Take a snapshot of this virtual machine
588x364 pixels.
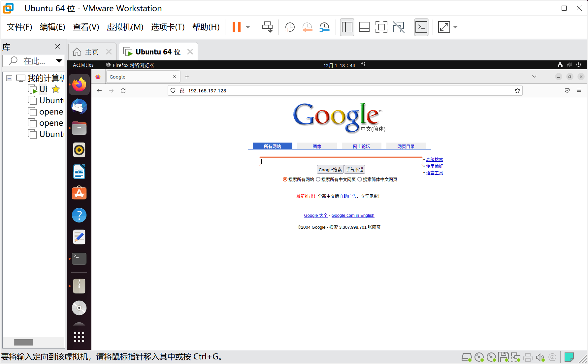coord(290,27)
